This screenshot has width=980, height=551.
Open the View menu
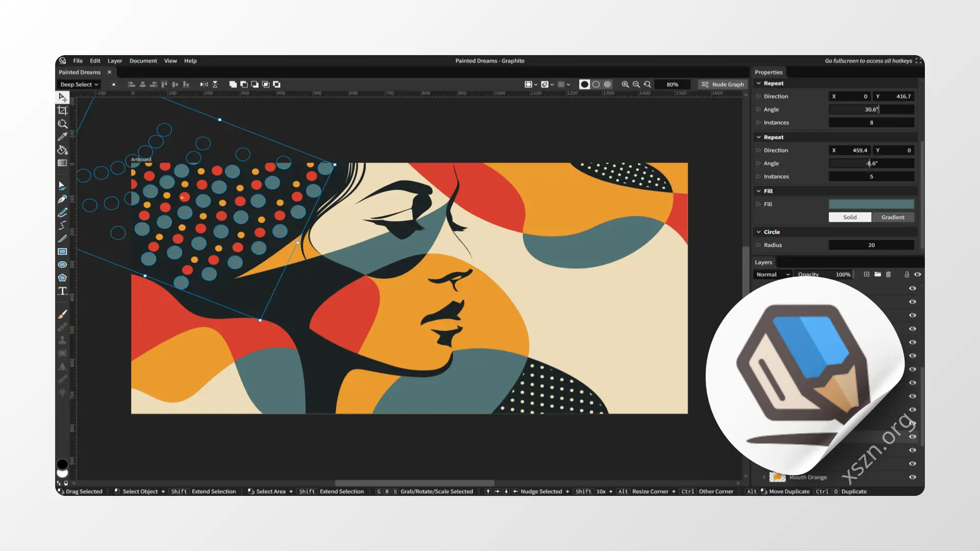click(x=170, y=61)
